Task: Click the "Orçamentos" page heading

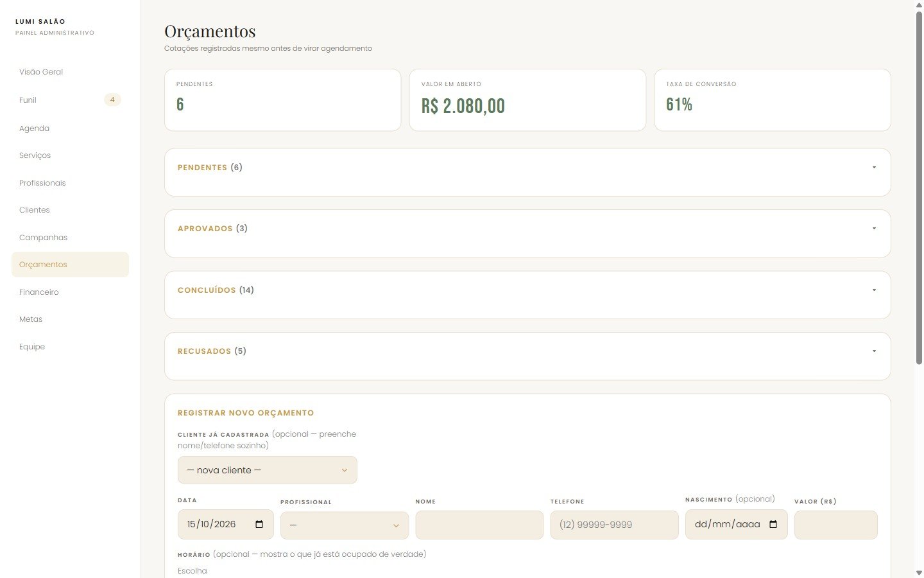Action: [210, 31]
